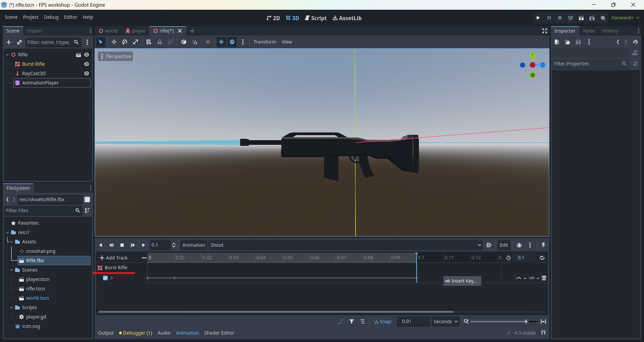The height and width of the screenshot is (342, 644).
Task: Activate the Move tool in the 3D viewport
Action: pyautogui.click(x=114, y=42)
